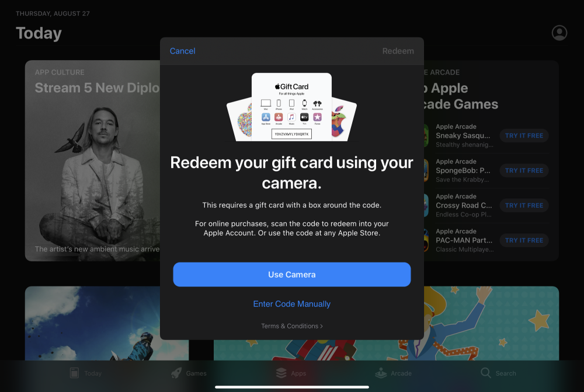Image resolution: width=584 pixels, height=392 pixels.
Task: Click the artist's ambient music caption
Action: pos(97,249)
